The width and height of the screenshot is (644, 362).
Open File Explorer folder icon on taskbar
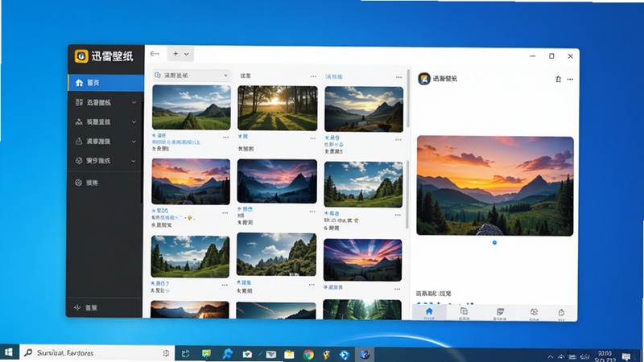289,354
